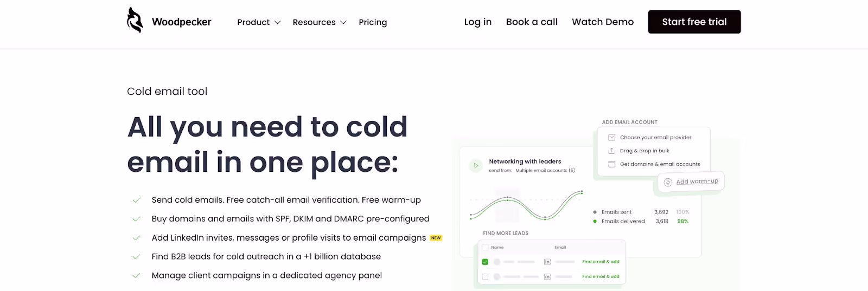868x291 pixels.
Task: Click the LinkedIn icon in the checked lead row
Action: coord(547,262)
